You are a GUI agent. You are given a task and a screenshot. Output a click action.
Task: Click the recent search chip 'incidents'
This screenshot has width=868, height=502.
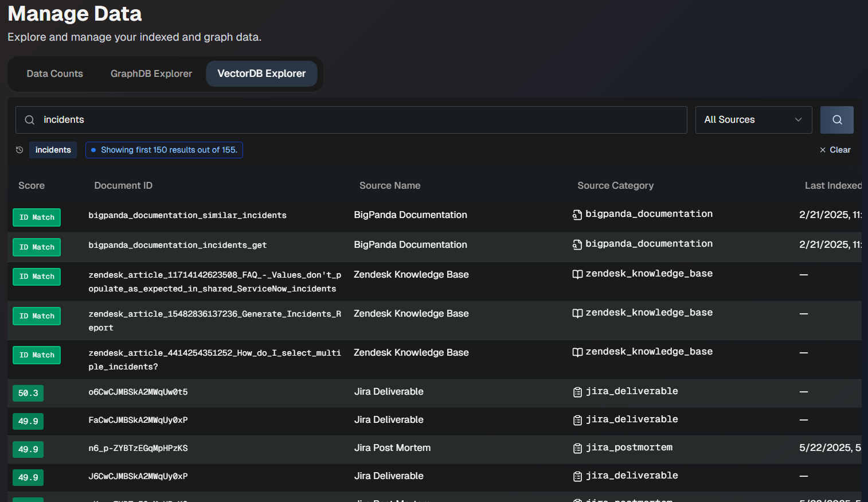(53, 150)
